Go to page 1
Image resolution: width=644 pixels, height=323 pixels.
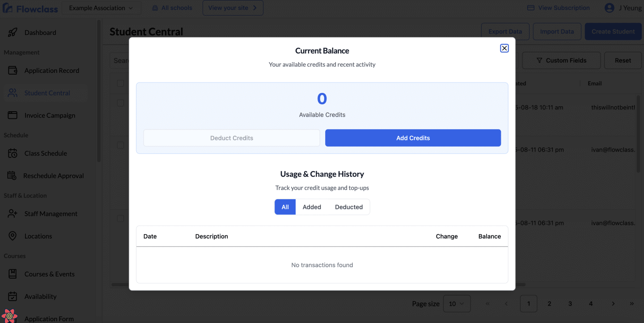click(x=529, y=304)
